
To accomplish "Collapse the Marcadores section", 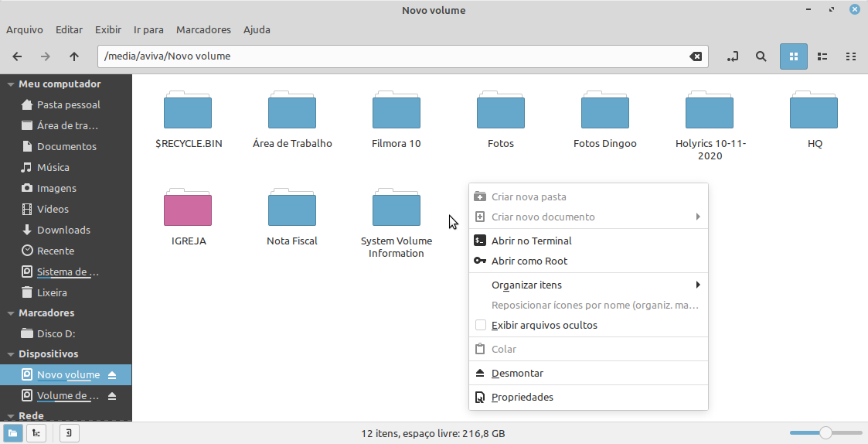I will tap(11, 313).
